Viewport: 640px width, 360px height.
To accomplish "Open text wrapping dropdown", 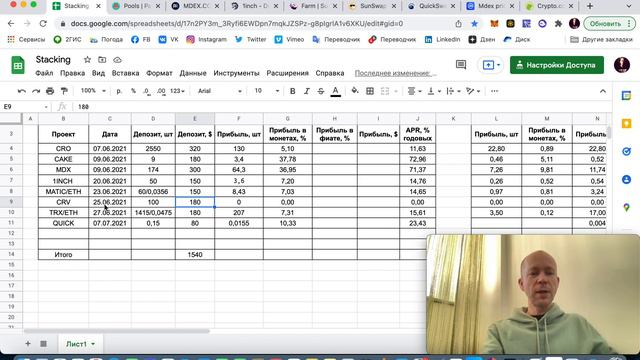I will pyautogui.click(x=453, y=91).
